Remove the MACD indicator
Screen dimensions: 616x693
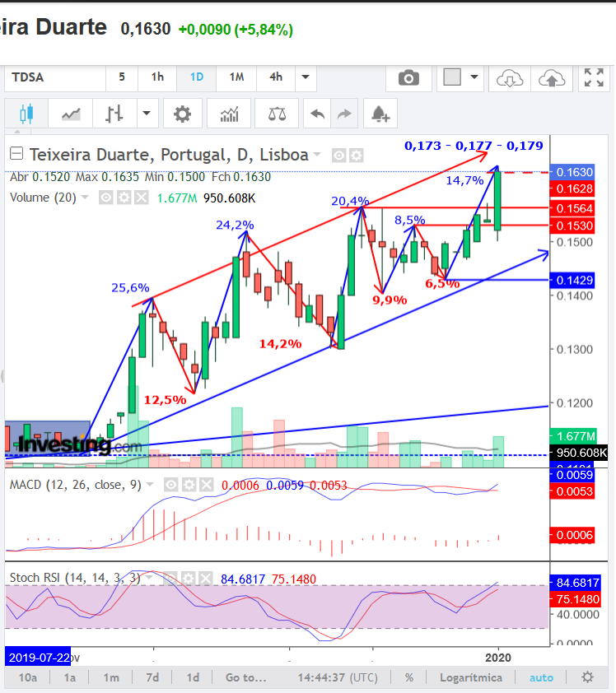click(207, 485)
